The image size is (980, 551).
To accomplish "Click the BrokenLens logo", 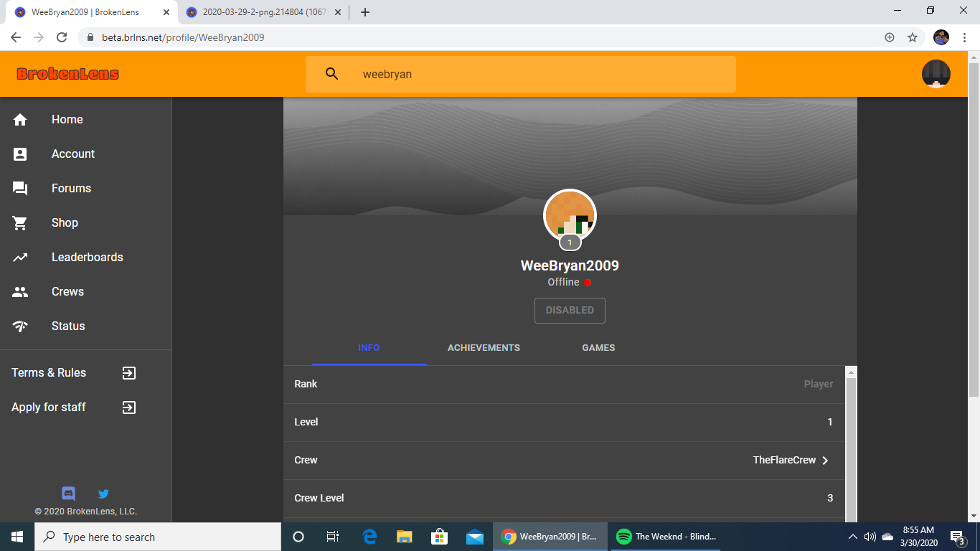I will click(x=68, y=74).
